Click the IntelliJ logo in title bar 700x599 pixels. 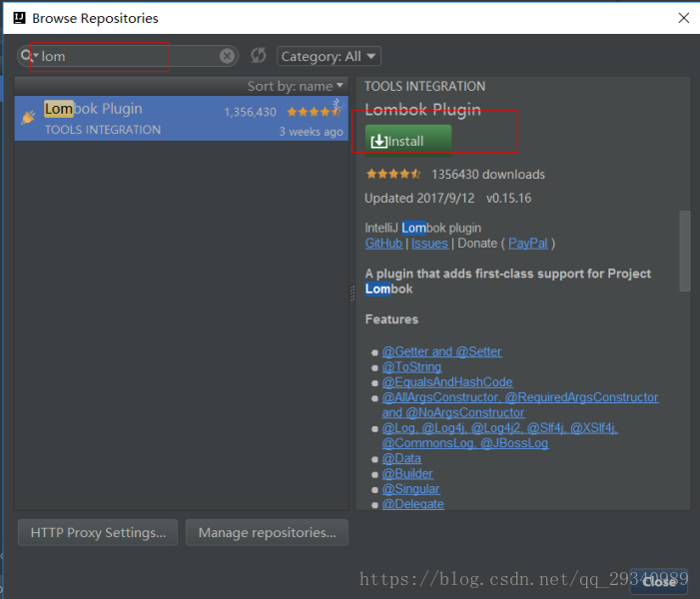pyautogui.click(x=19, y=18)
